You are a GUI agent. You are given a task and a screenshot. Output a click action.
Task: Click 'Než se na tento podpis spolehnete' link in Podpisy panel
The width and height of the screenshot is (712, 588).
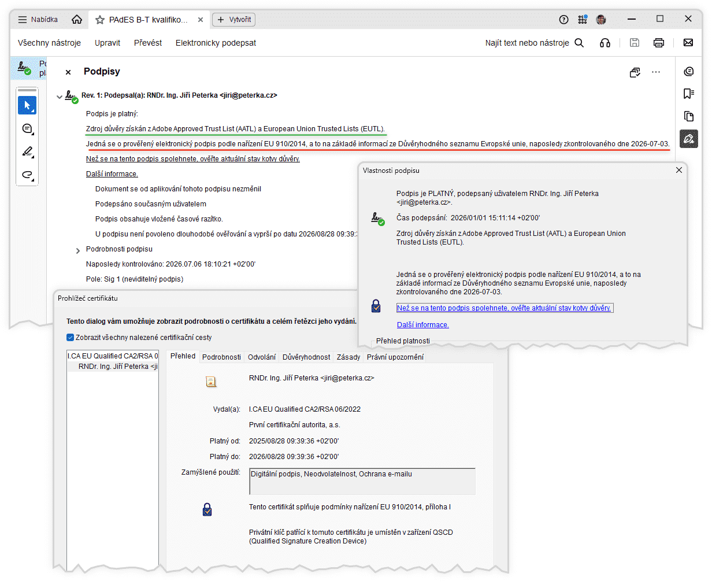[x=193, y=159]
